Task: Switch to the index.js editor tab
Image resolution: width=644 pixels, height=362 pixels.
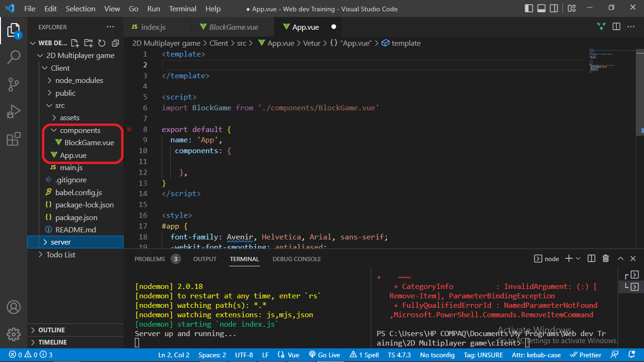Action: pos(157,27)
